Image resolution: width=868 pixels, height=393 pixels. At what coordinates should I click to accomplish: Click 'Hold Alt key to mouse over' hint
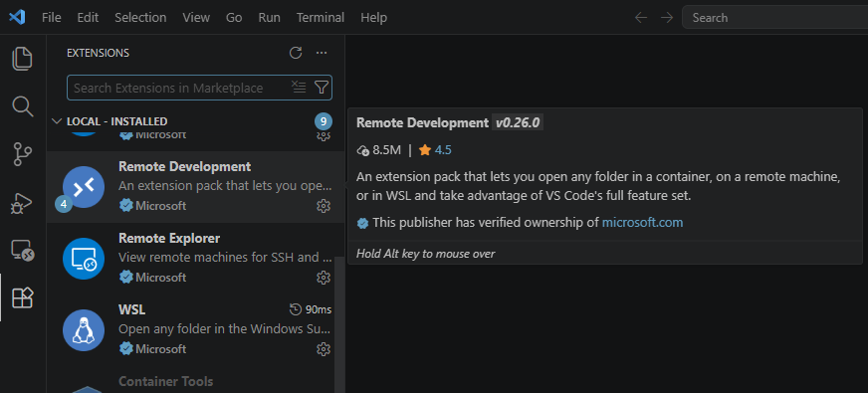pos(426,254)
